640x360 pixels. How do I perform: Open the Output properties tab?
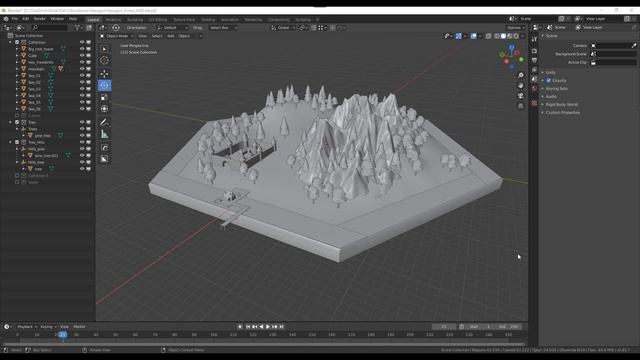point(534,60)
